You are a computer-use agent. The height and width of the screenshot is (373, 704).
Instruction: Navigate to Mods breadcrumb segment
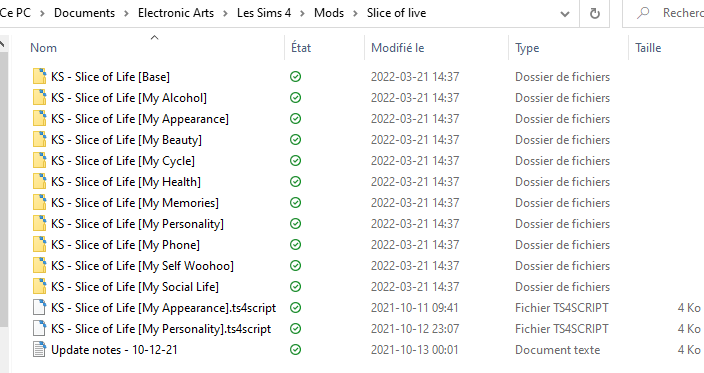click(329, 13)
